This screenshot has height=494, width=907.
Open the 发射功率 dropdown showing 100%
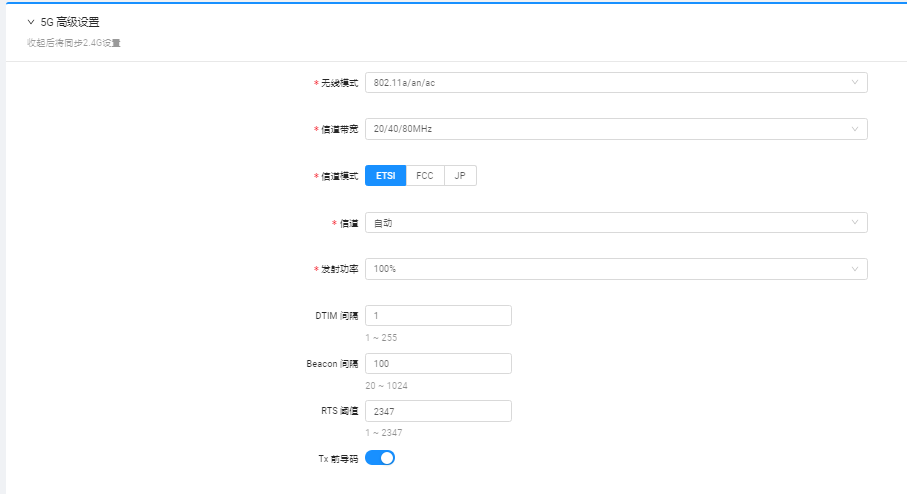tap(616, 269)
